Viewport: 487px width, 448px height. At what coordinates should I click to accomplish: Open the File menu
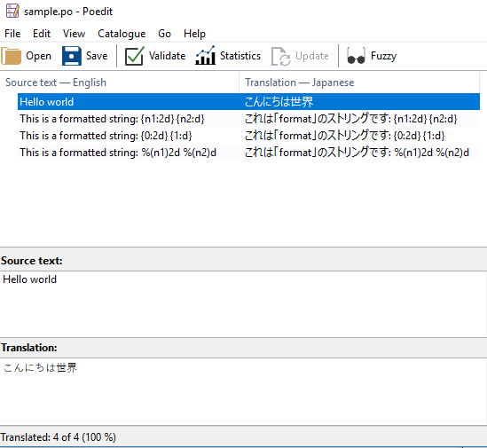(x=12, y=34)
